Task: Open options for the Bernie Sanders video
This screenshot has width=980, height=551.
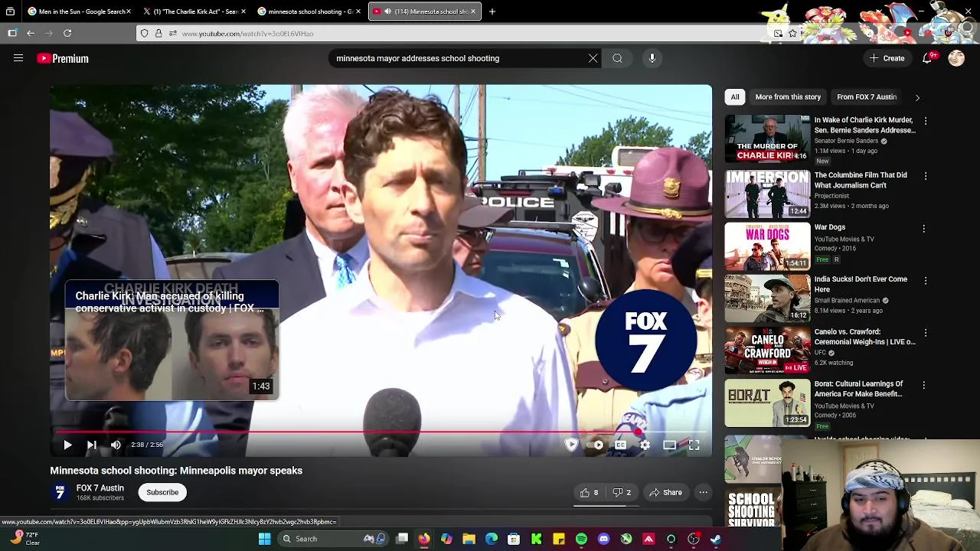Action: pyautogui.click(x=925, y=121)
